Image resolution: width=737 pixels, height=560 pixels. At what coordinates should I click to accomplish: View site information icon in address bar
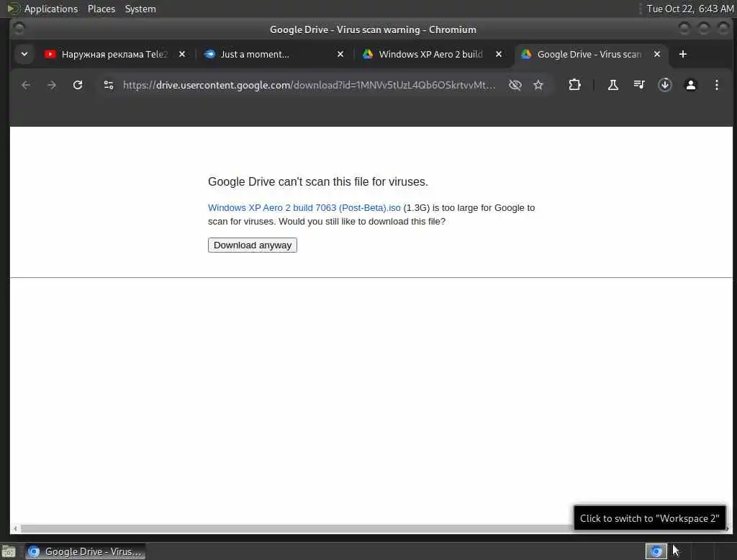pyautogui.click(x=109, y=85)
